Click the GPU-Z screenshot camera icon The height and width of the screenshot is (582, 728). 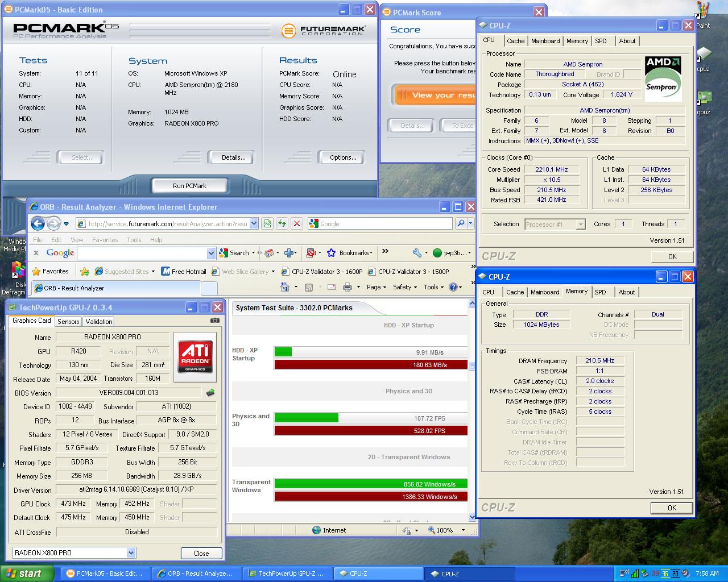214,321
